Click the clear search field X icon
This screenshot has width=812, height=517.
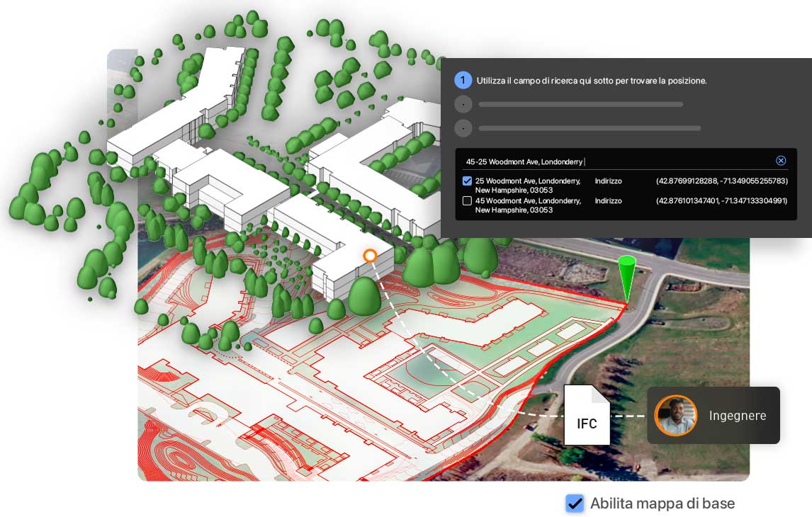780,161
